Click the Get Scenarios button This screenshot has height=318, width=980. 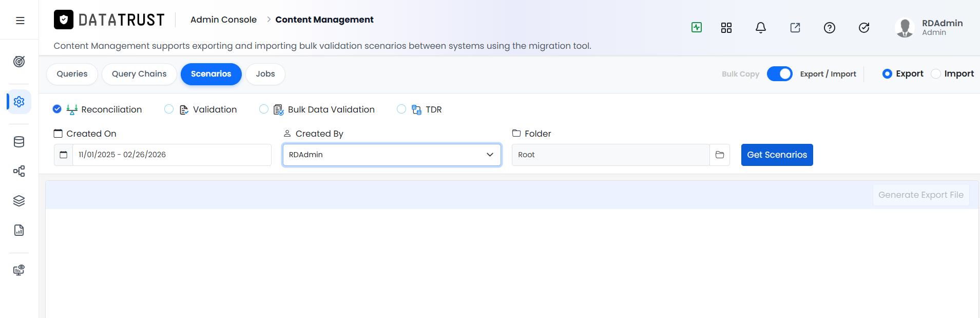pos(777,155)
